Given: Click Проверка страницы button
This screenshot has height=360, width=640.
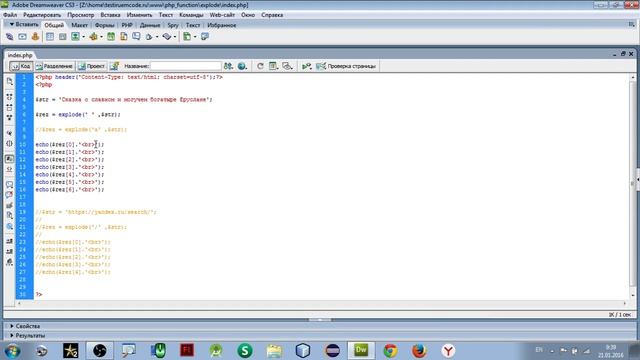Looking at the screenshot, I should coord(346,66).
